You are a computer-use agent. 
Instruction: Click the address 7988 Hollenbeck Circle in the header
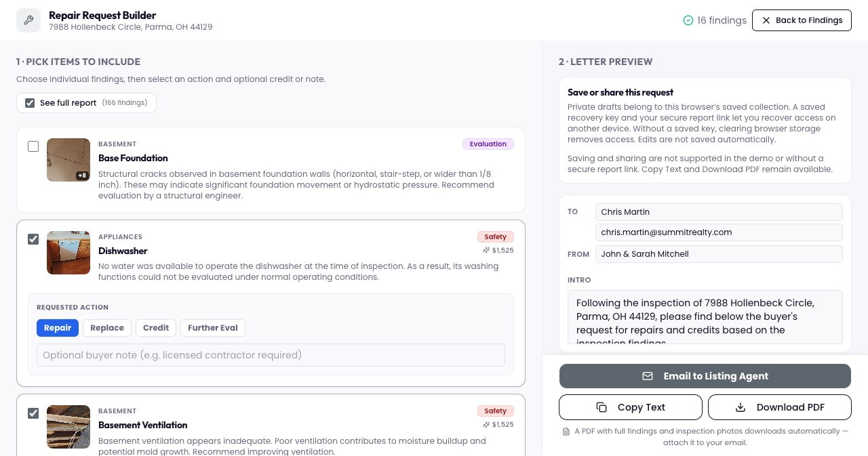click(131, 27)
